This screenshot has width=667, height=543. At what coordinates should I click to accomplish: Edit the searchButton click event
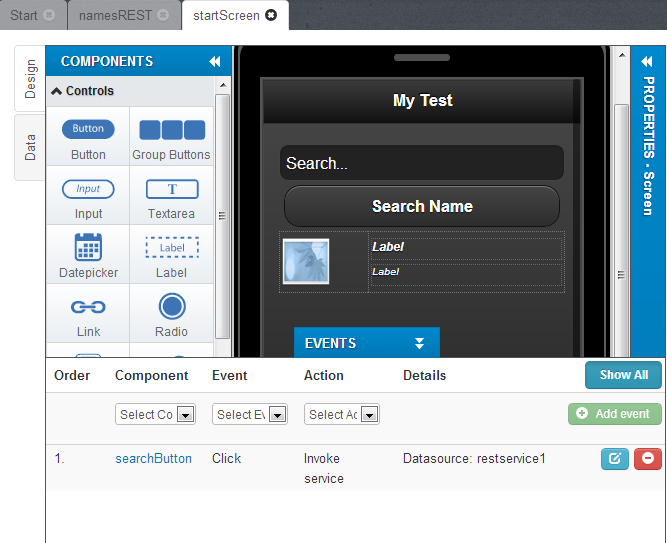(x=614, y=459)
